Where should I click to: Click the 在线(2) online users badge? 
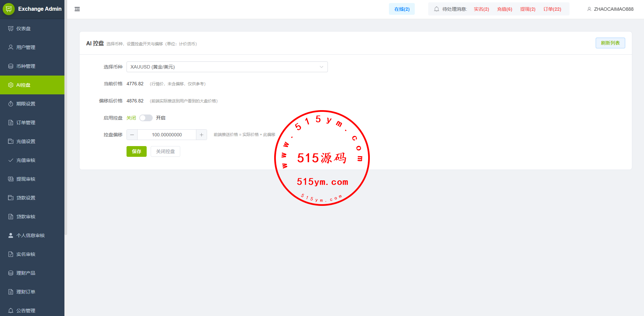tap(402, 9)
